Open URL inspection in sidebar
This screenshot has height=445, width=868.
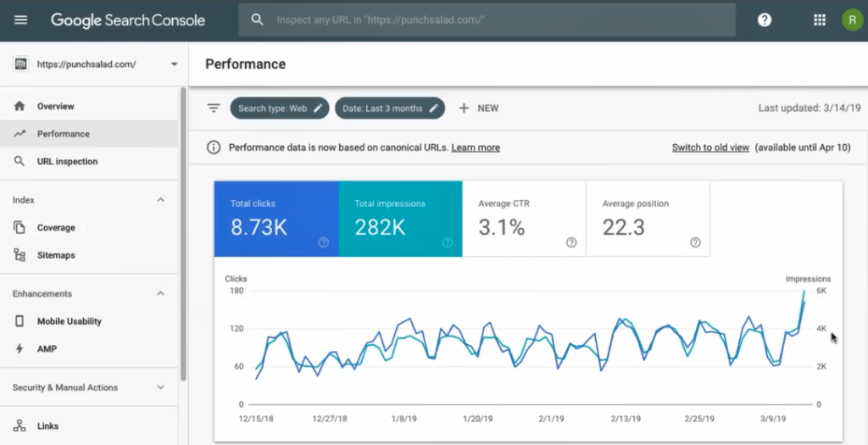tap(89, 161)
